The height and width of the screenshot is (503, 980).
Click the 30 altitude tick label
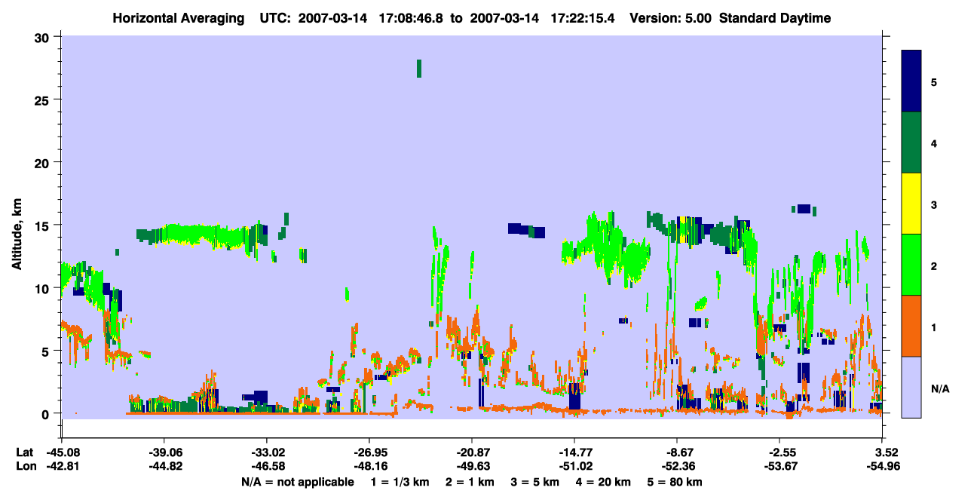click(x=44, y=37)
